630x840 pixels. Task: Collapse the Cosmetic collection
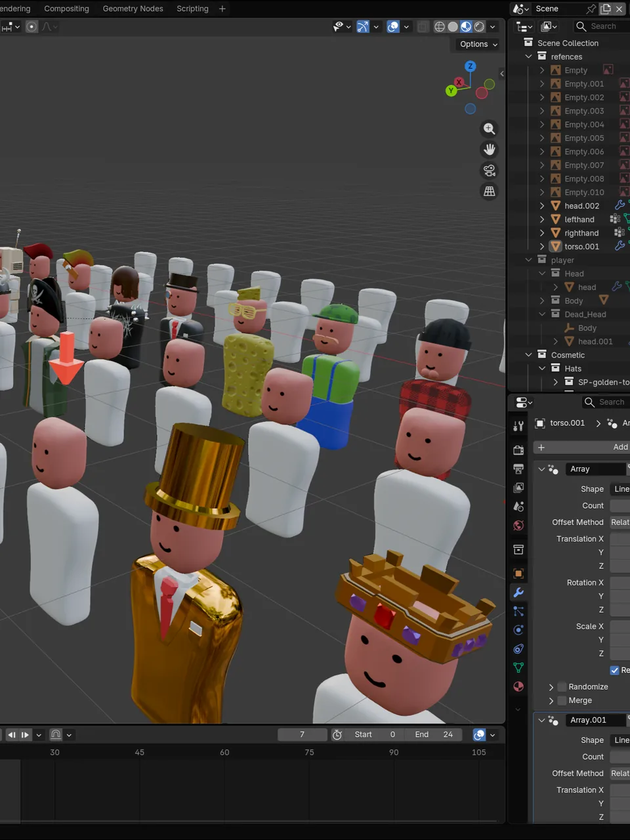tap(528, 354)
